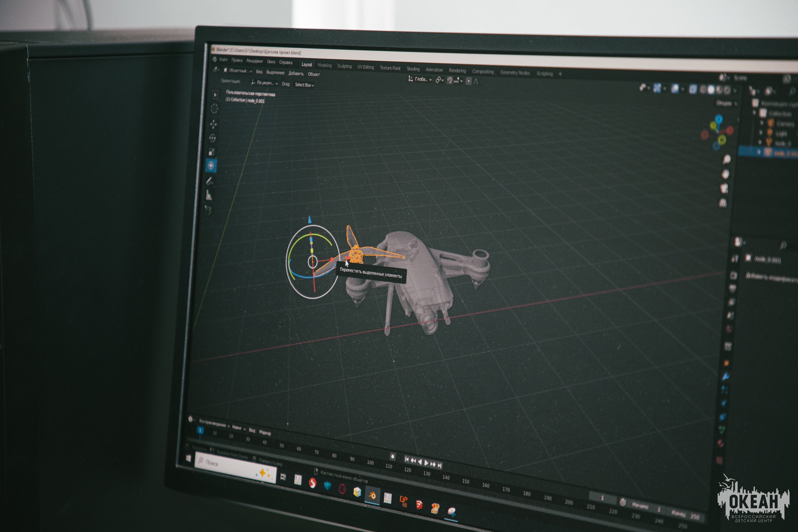Switch perspective/orthographic with grid icon
The image size is (798, 532).
point(723,203)
